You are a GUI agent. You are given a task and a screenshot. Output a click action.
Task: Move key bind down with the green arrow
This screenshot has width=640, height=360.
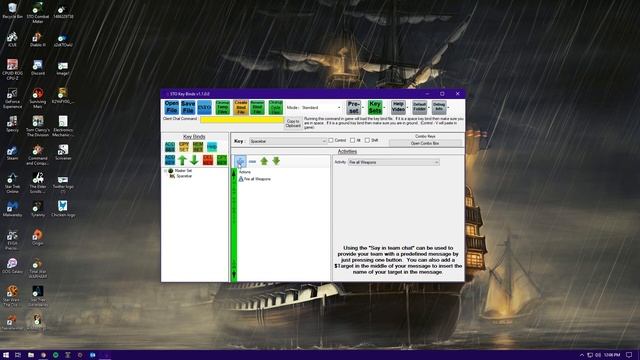pyautogui.click(x=194, y=160)
